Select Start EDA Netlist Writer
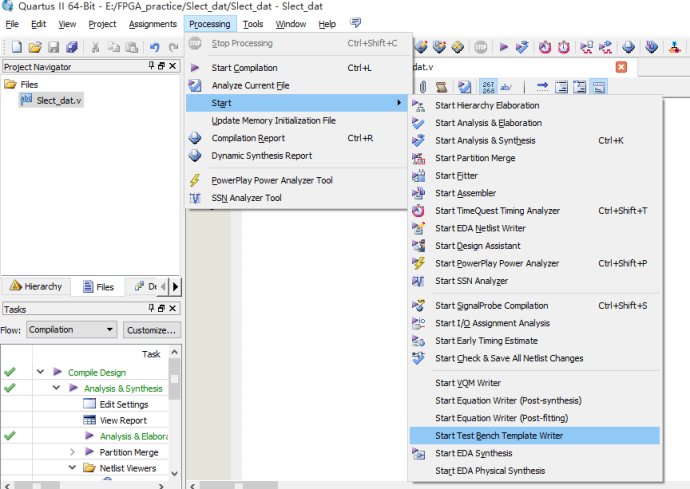This screenshot has width=690, height=489. pos(535,228)
